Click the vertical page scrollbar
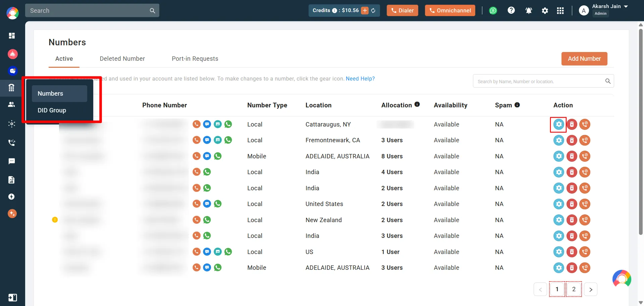 tap(640, 131)
